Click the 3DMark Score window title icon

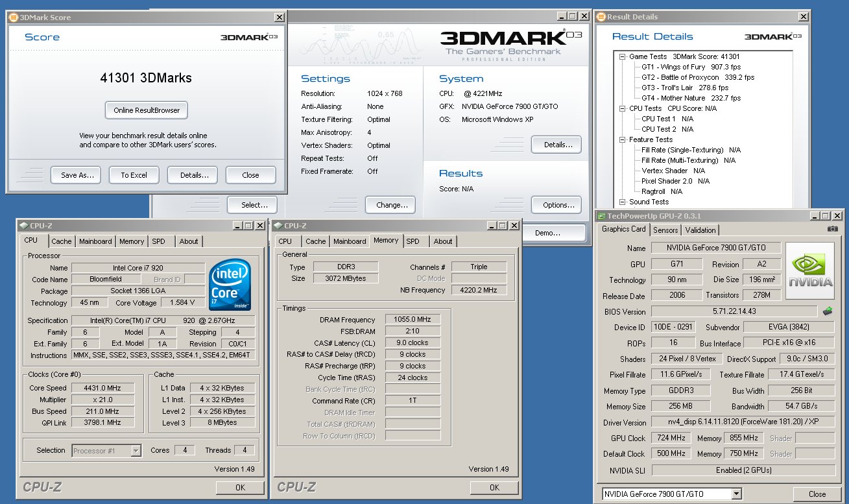click(15, 18)
